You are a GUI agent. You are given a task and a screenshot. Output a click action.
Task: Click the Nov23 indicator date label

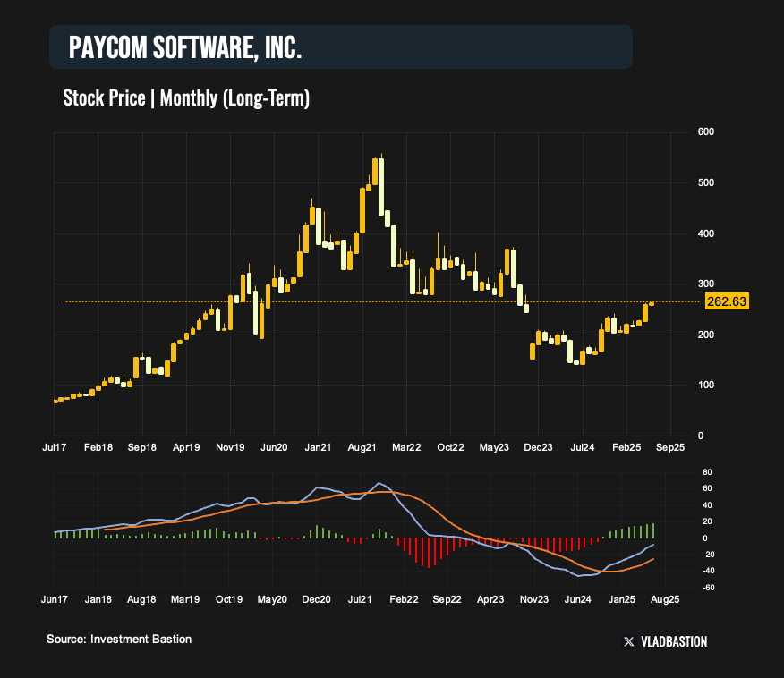point(534,599)
